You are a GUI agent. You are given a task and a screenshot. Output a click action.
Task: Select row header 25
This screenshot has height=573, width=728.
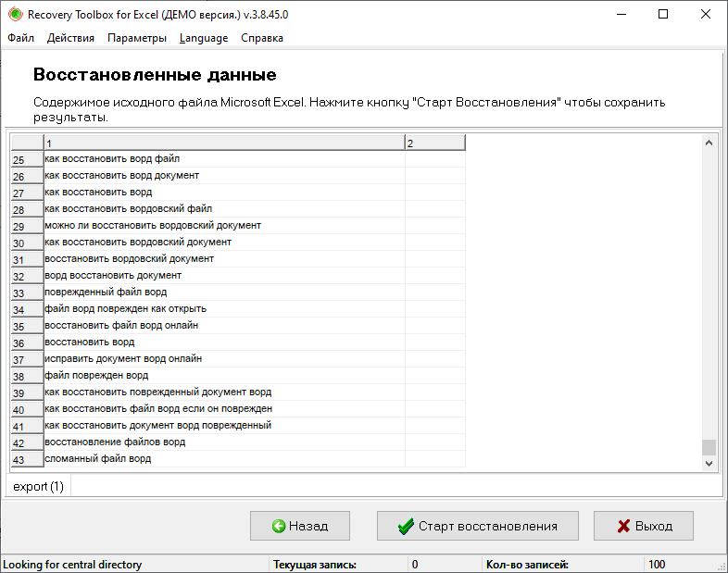pos(27,159)
